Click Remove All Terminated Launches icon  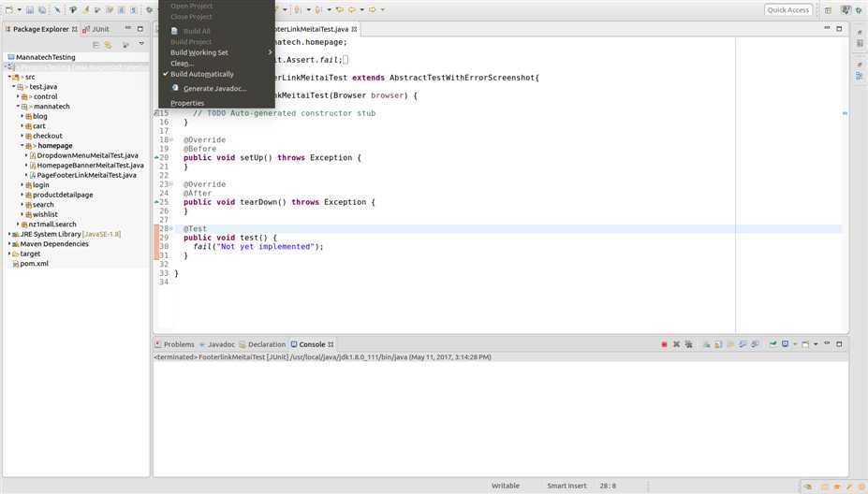coord(688,344)
